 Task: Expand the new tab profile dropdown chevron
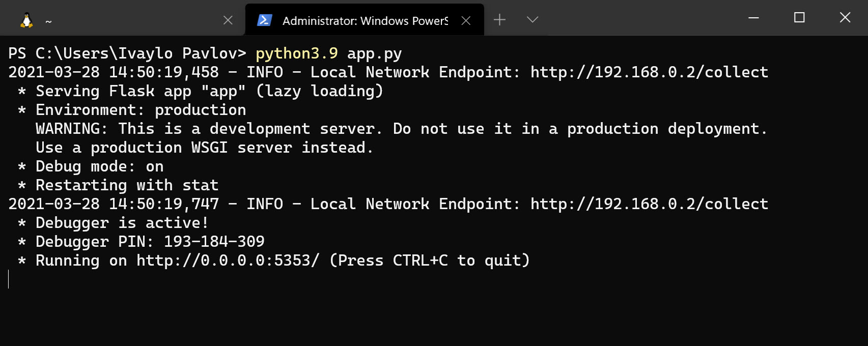533,20
